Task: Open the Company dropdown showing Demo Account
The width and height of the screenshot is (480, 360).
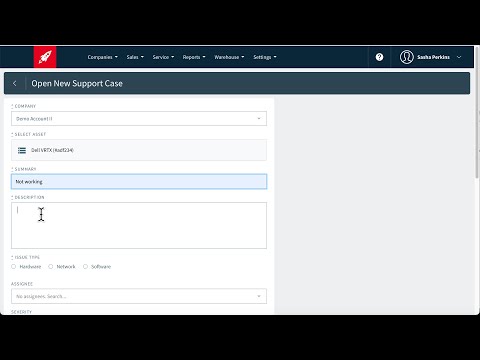Action: coord(139,119)
